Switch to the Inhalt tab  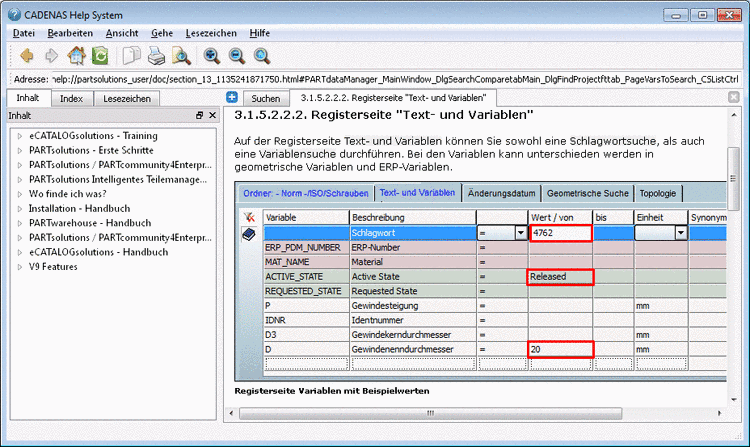pyautogui.click(x=28, y=98)
